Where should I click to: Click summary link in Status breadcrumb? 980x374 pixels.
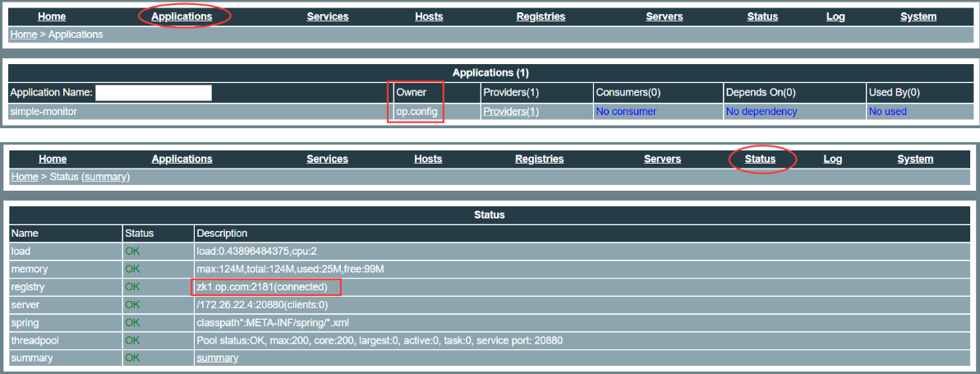pyautogui.click(x=105, y=177)
